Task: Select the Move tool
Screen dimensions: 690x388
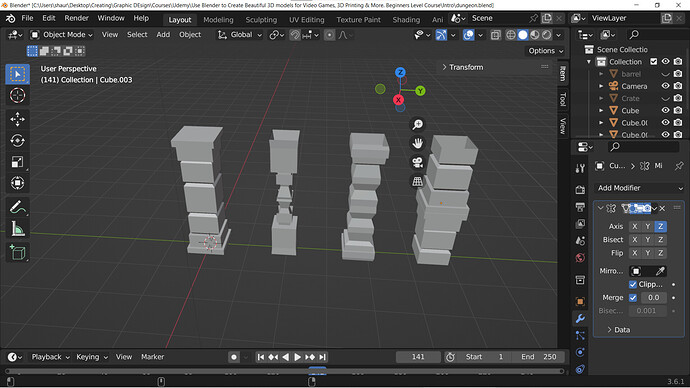Action: coord(18,119)
